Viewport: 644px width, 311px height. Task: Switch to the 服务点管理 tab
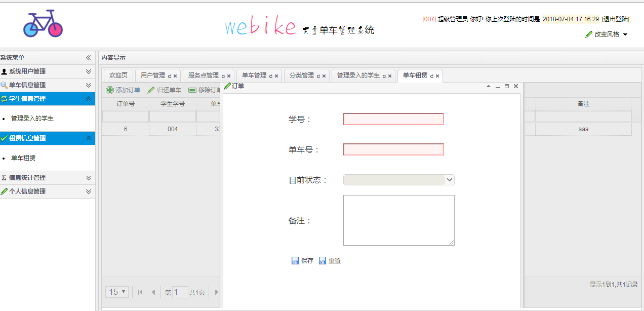click(x=204, y=75)
